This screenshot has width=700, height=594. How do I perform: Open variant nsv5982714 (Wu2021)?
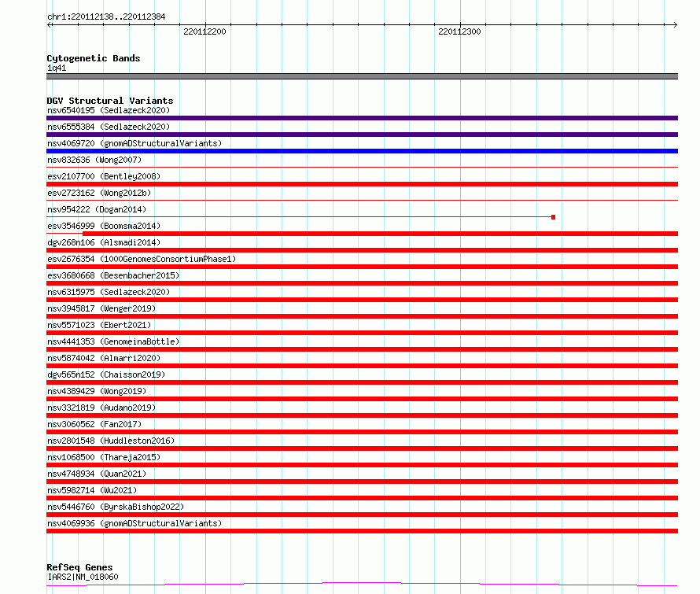click(x=92, y=490)
